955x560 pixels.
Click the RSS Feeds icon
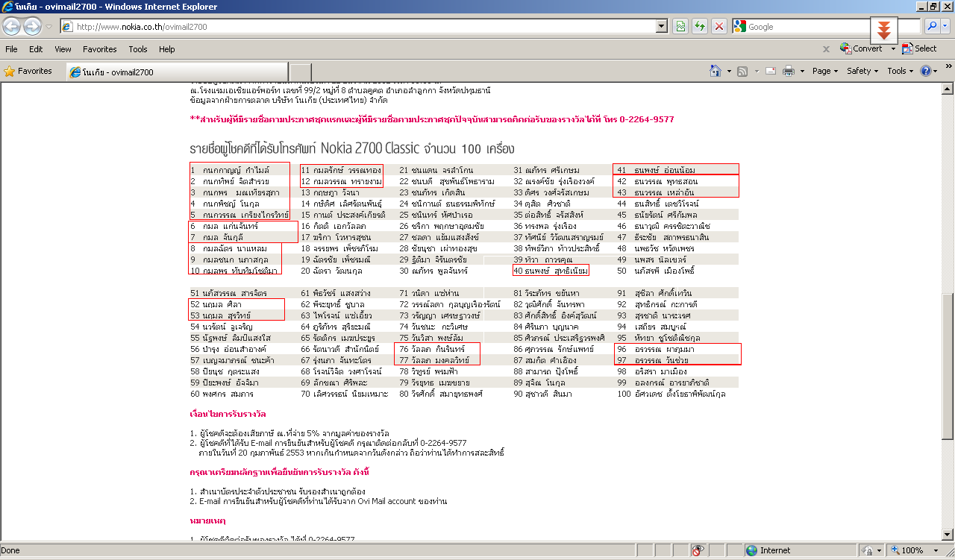pos(742,71)
